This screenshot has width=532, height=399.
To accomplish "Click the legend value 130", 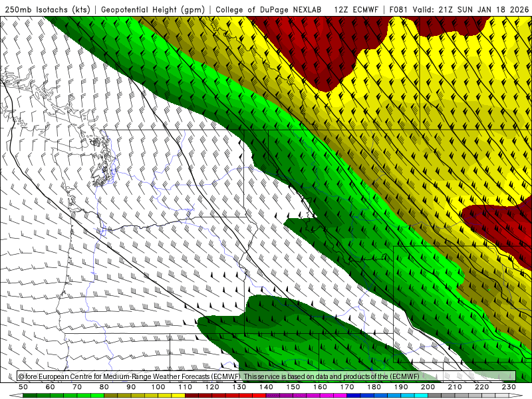I will pos(239,387).
